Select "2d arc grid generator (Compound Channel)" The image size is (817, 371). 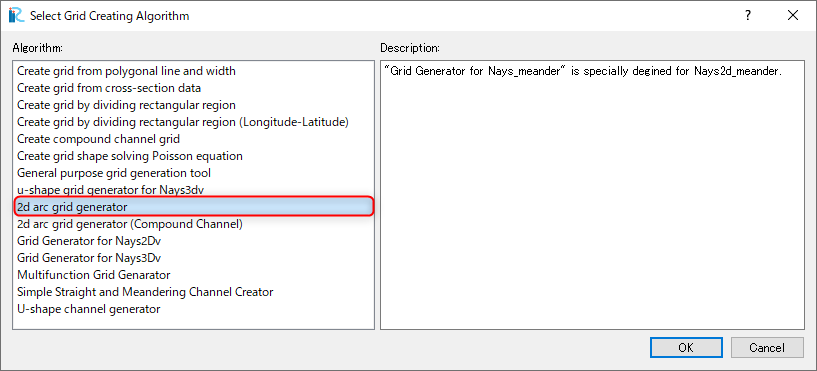tap(130, 224)
